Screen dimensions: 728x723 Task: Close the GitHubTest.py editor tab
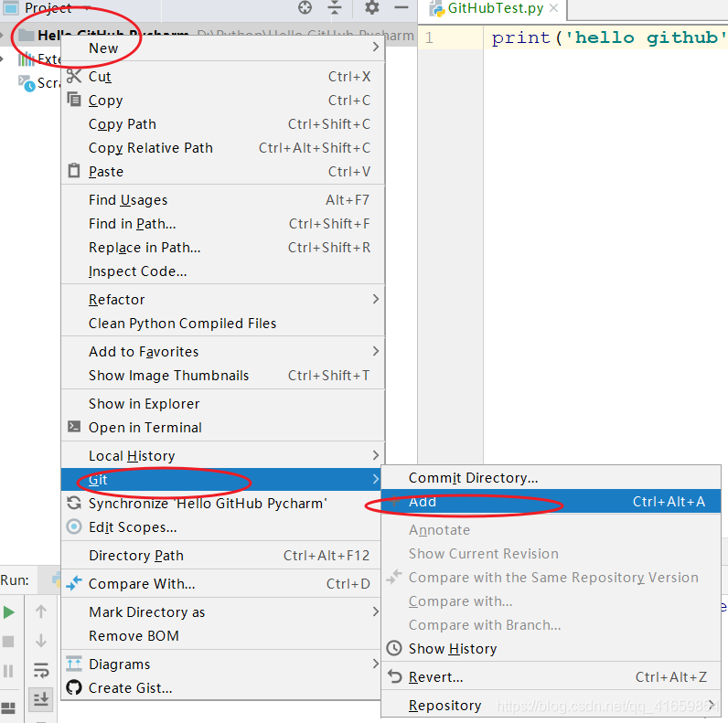pyautogui.click(x=553, y=8)
